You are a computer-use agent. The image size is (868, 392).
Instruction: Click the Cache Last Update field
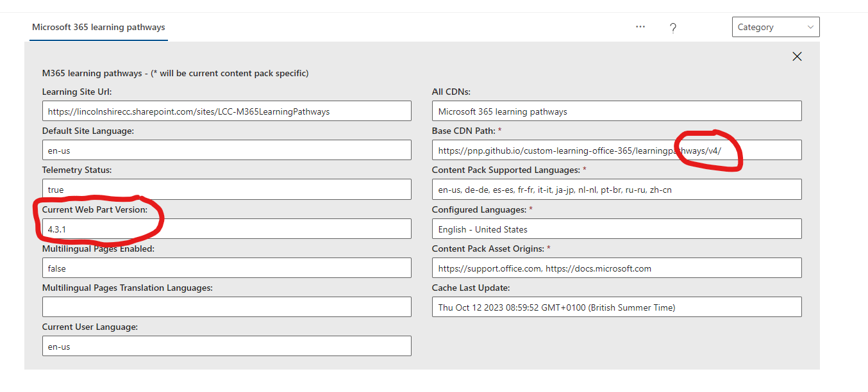click(615, 307)
